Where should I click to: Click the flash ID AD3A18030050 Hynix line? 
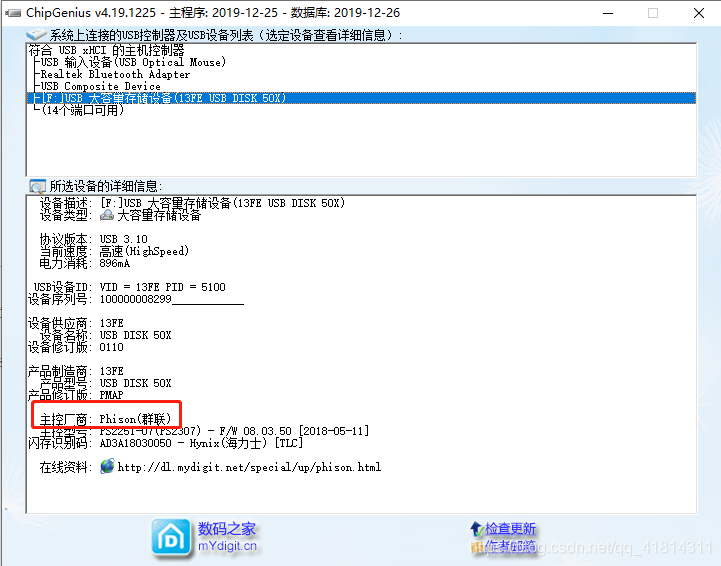pos(166,443)
